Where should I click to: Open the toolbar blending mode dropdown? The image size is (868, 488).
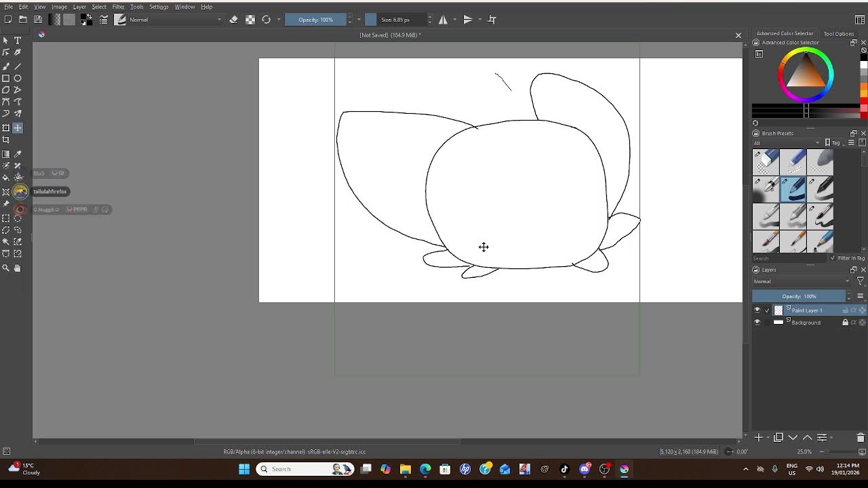pyautogui.click(x=175, y=20)
